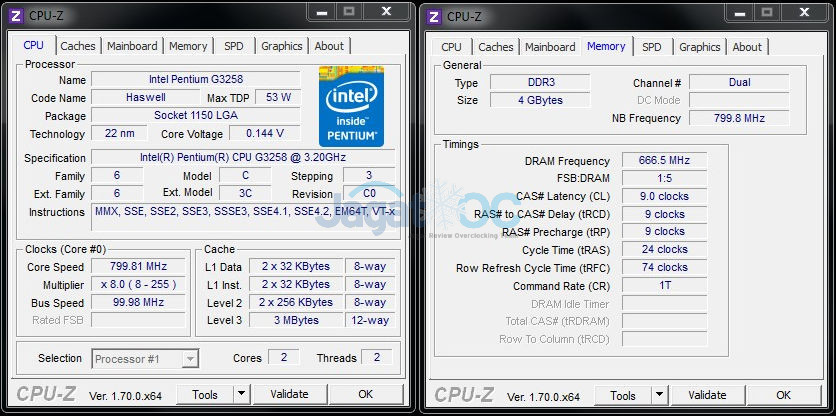Viewport: 836px width, 416px height.
Task: Expand Tools dropdown arrow in right window
Action: pyautogui.click(x=660, y=395)
